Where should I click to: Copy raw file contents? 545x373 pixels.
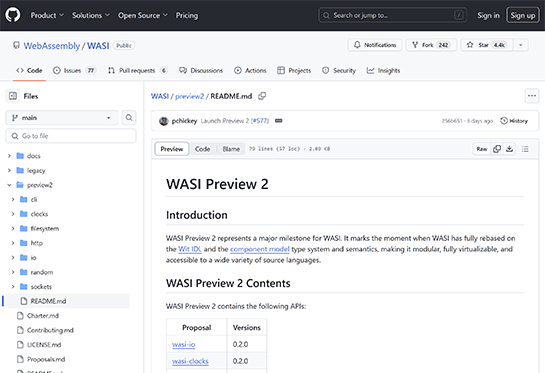point(497,149)
